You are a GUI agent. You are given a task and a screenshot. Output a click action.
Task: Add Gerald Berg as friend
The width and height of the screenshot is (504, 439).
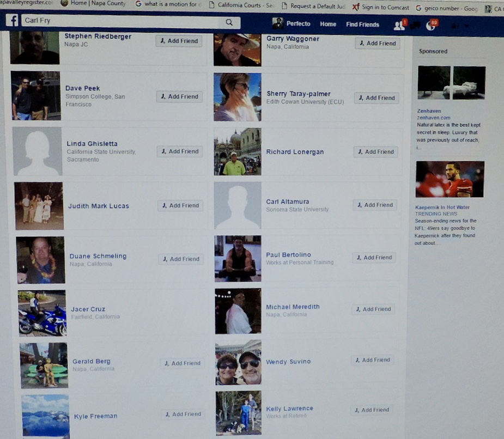coord(182,363)
